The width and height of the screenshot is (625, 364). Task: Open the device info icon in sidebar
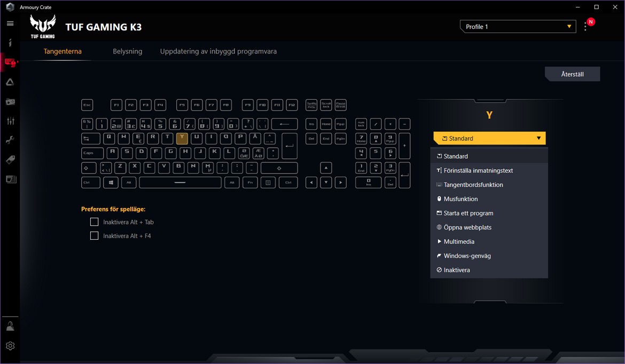click(x=10, y=43)
